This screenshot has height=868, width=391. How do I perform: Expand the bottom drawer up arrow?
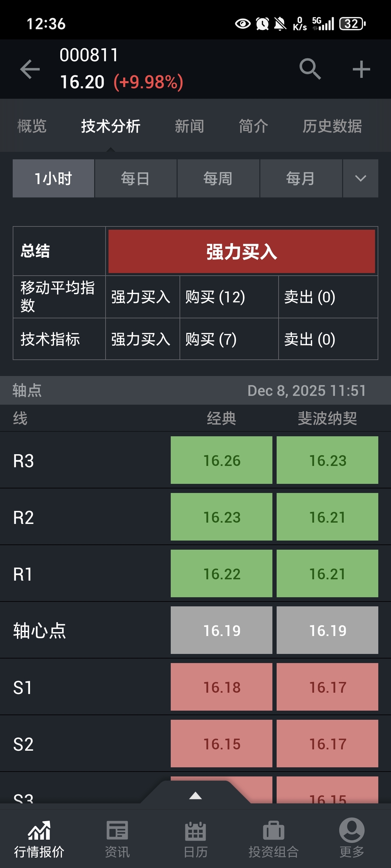[195, 796]
